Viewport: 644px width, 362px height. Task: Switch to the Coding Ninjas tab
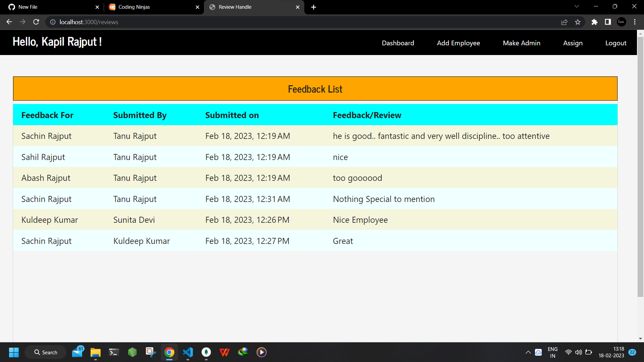coord(148,7)
